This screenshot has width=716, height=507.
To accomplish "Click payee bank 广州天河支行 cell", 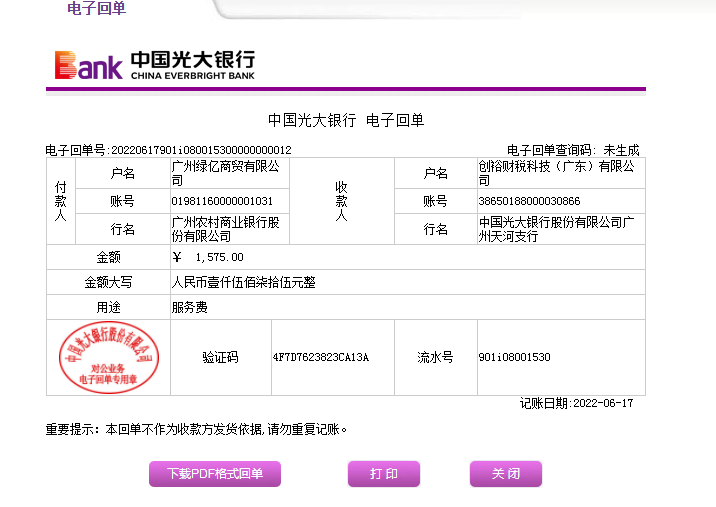I will coord(557,229).
